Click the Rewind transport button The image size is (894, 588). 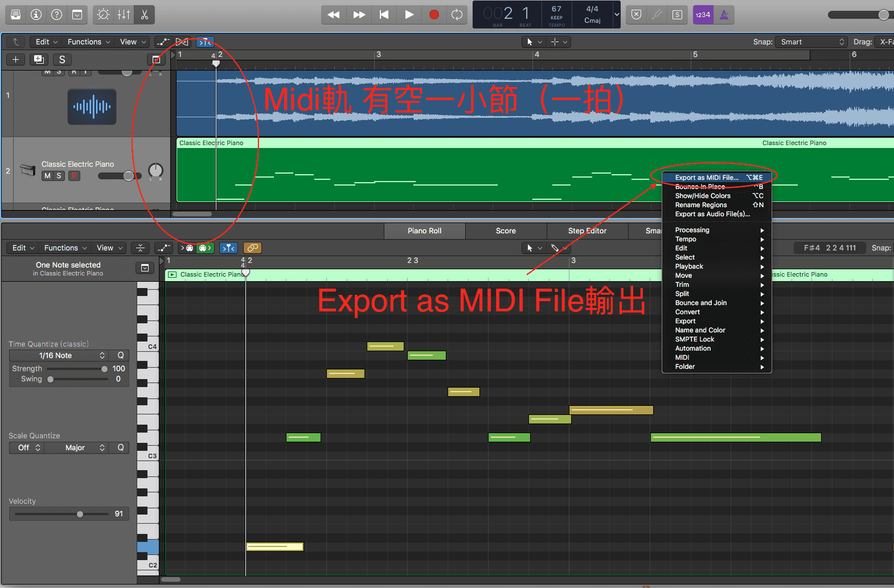[334, 15]
